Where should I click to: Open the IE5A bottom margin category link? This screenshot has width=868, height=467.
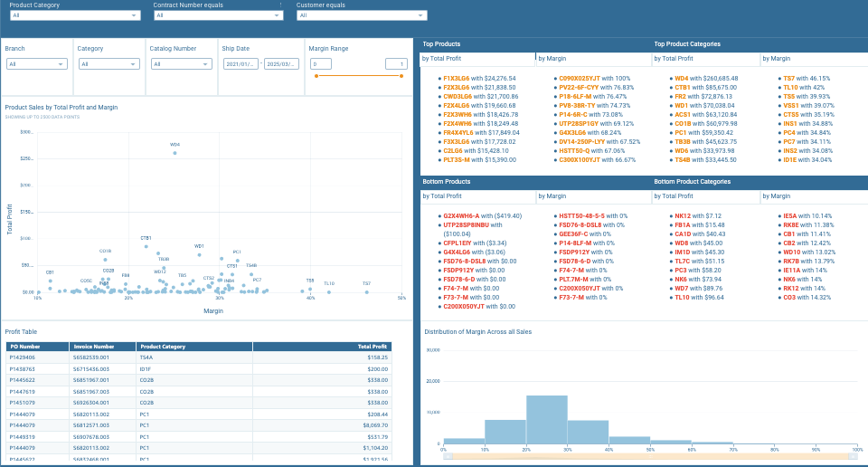pyautogui.click(x=790, y=216)
